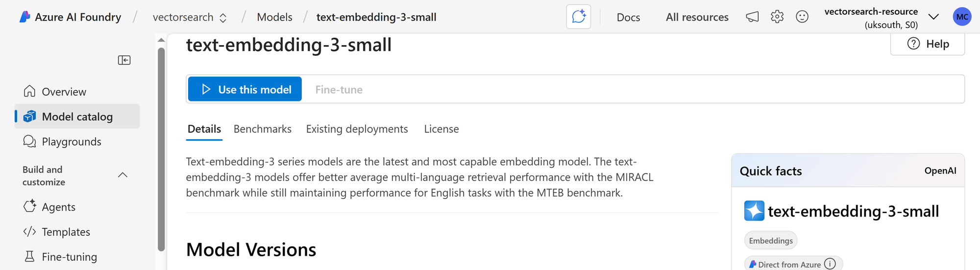The height and width of the screenshot is (270, 980).
Task: Select the License tab
Action: coord(441,129)
